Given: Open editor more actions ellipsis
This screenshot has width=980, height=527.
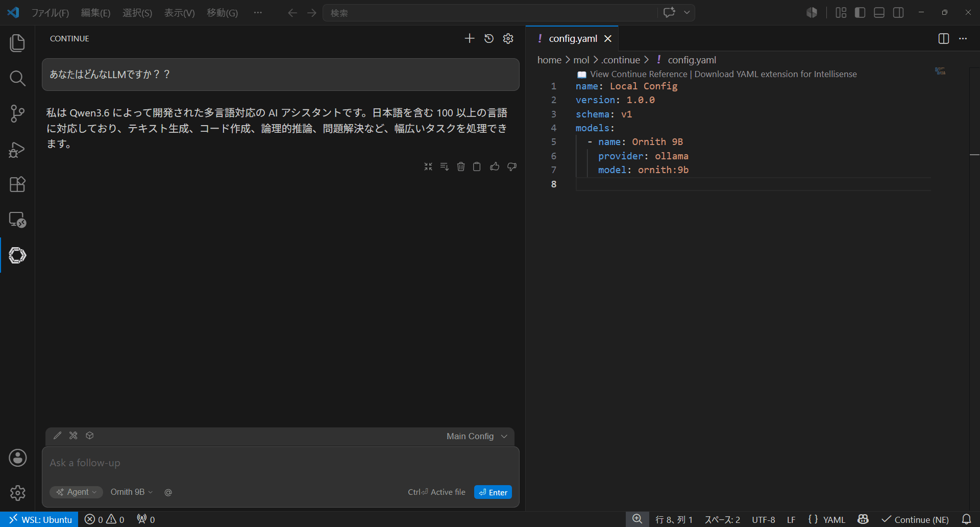Looking at the screenshot, I should (963, 39).
